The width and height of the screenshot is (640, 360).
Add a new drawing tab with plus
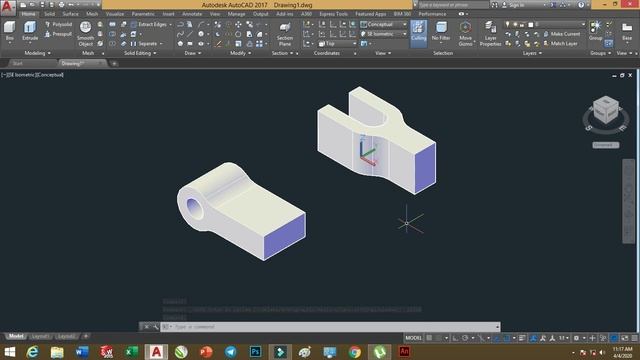click(x=114, y=64)
